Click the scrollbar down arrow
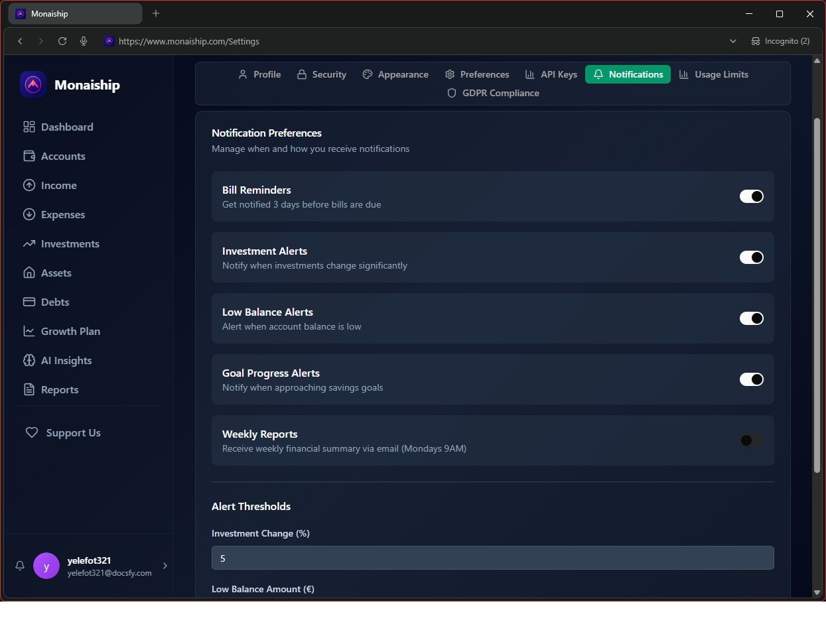The image size is (826, 644). click(x=817, y=592)
